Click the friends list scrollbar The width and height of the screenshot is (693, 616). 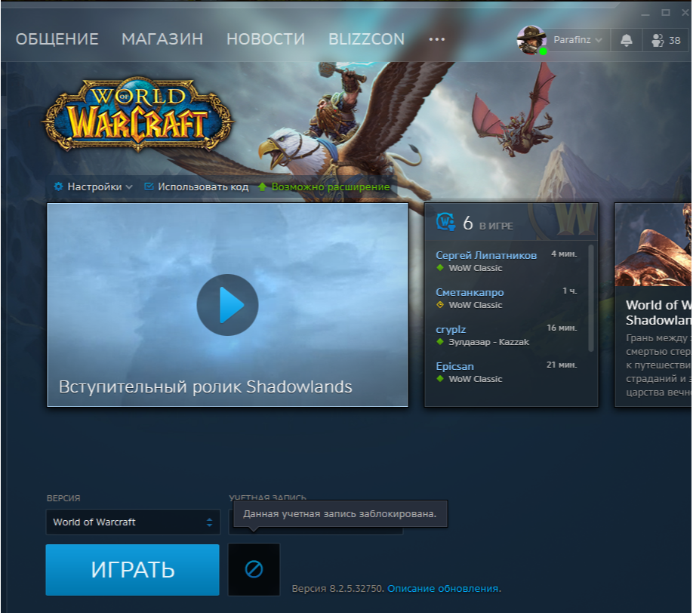pos(591,298)
